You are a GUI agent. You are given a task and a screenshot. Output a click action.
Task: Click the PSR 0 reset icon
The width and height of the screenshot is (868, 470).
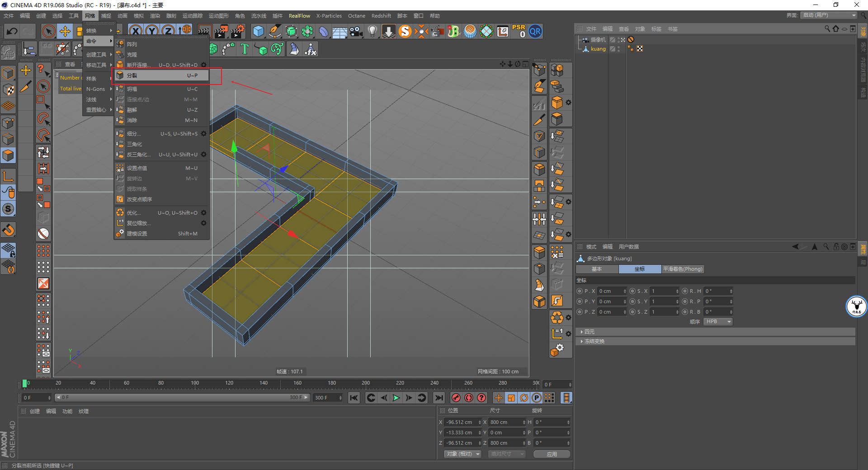tap(519, 31)
